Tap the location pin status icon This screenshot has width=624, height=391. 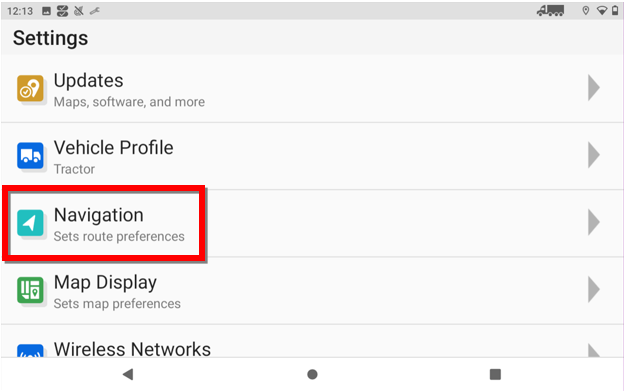click(585, 11)
